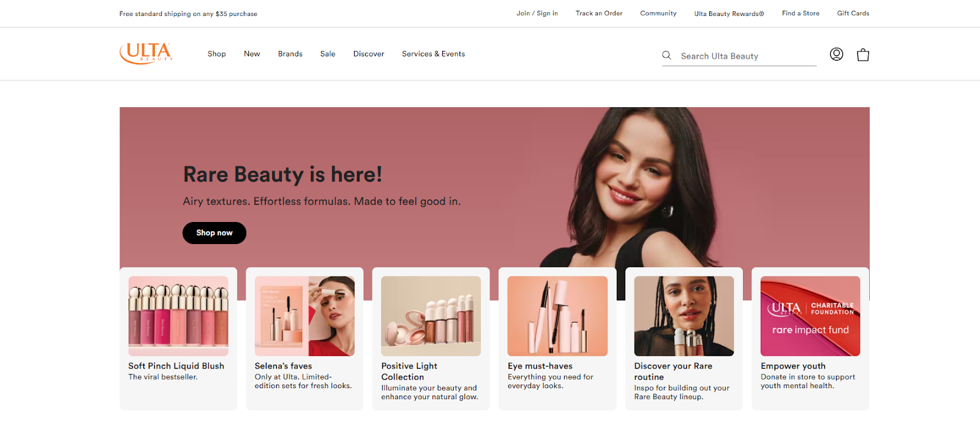The height and width of the screenshot is (428, 980).
Task: Click the Positive Light Collection title
Action: (409, 372)
